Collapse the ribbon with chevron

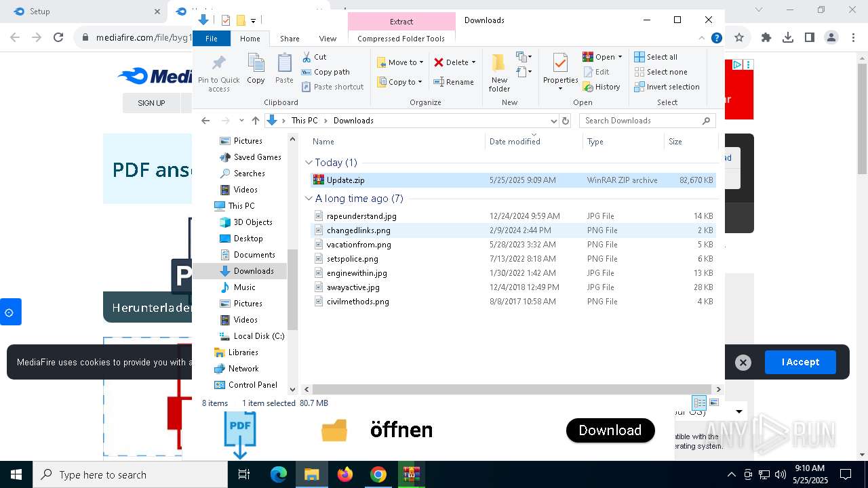pyautogui.click(x=702, y=39)
